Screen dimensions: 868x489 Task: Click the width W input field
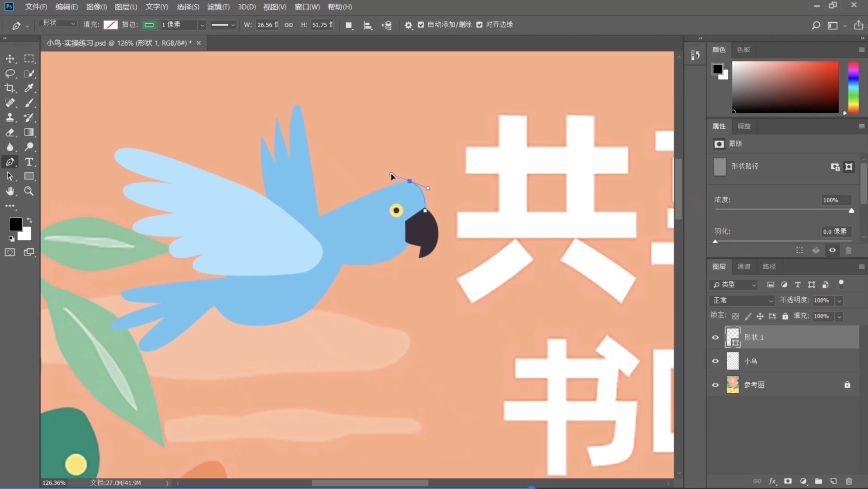(x=266, y=25)
